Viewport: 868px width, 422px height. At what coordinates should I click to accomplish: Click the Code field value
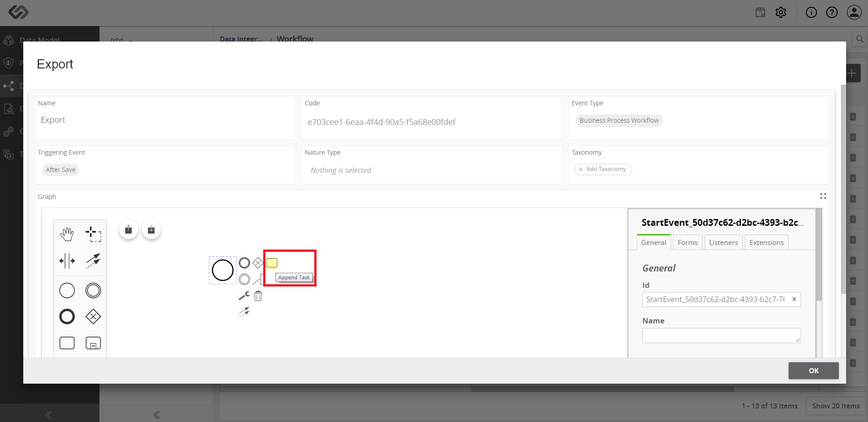[381, 122]
